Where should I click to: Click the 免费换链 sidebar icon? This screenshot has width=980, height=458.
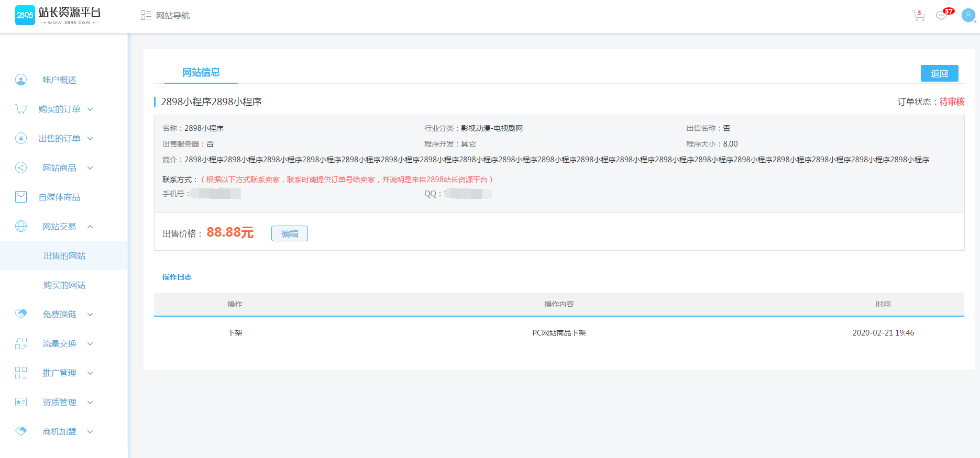21,314
